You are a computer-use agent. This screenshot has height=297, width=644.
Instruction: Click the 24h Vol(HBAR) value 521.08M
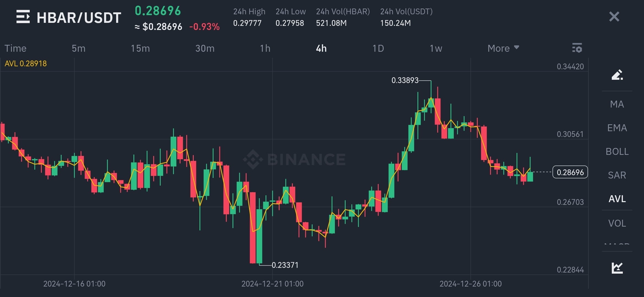331,23
